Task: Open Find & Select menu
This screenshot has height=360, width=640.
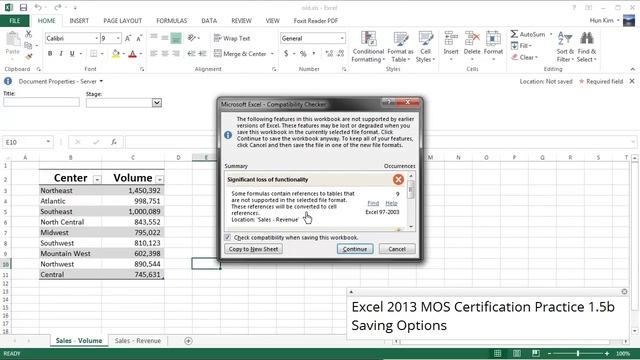Action: point(587,47)
